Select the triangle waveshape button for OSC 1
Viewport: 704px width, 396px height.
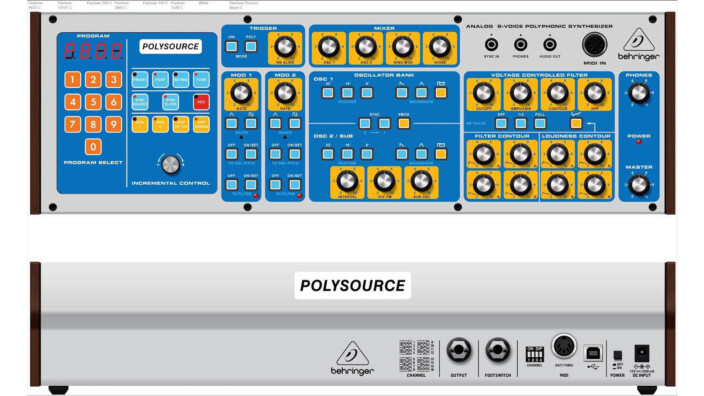(x=421, y=92)
